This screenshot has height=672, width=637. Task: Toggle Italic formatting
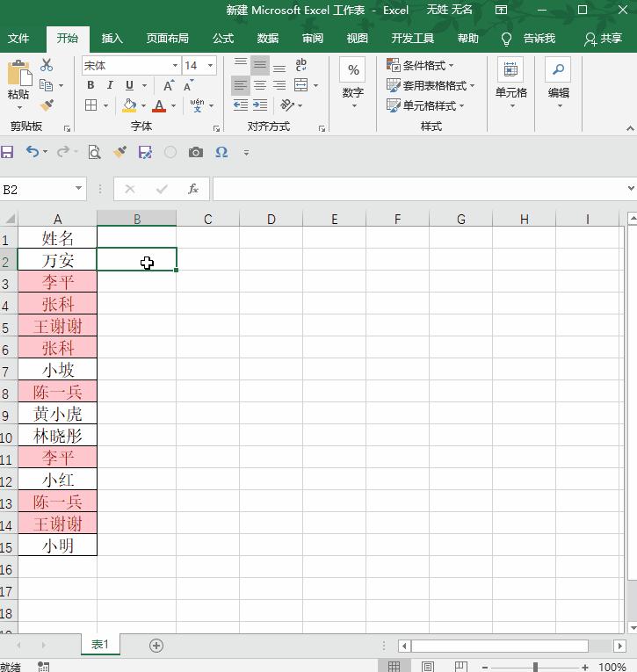[110, 85]
